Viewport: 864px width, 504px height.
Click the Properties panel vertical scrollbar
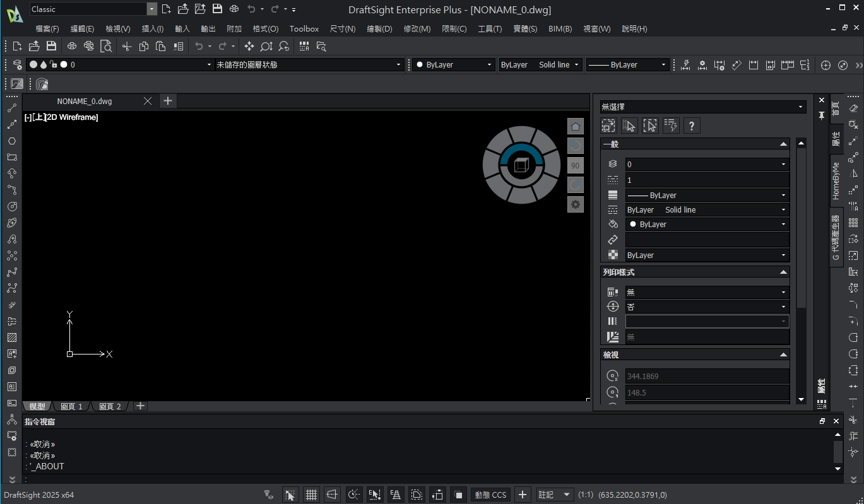802,271
